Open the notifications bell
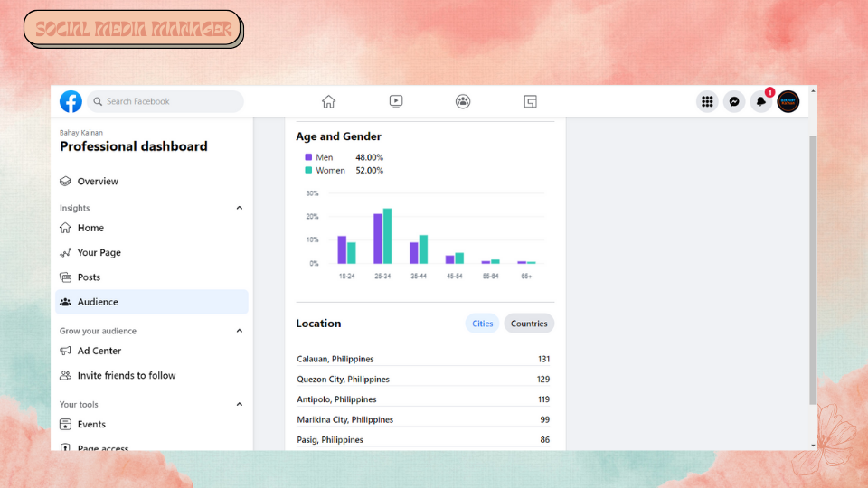Image resolution: width=868 pixels, height=488 pixels. click(x=761, y=101)
